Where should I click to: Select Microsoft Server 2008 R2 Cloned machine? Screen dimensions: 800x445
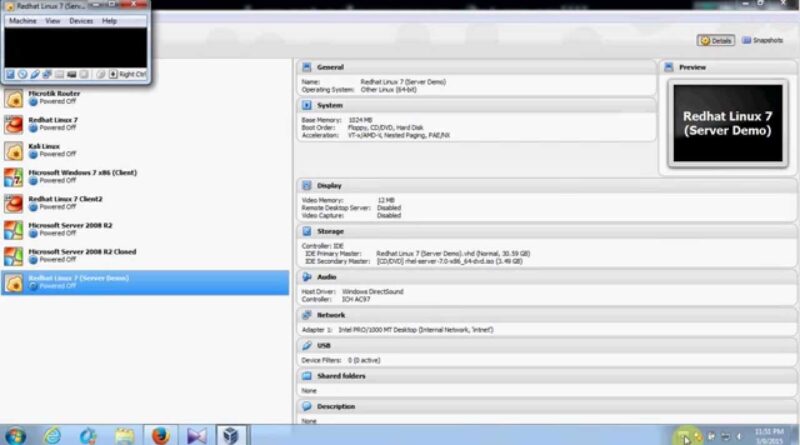tap(145, 256)
